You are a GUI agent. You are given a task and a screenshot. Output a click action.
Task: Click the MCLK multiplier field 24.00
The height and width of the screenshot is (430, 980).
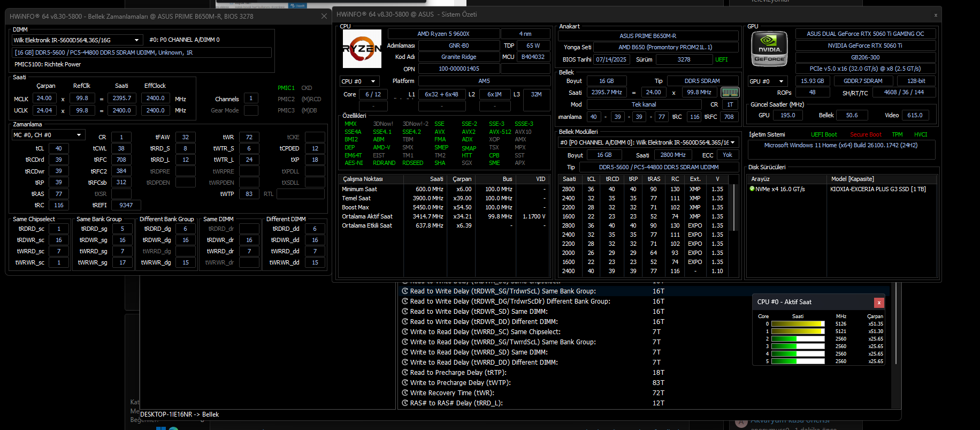(x=44, y=99)
